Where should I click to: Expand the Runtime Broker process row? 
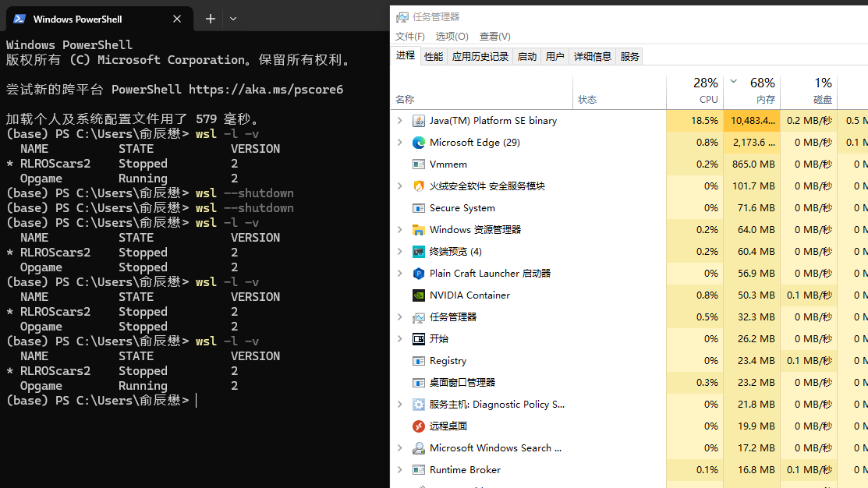coord(399,470)
